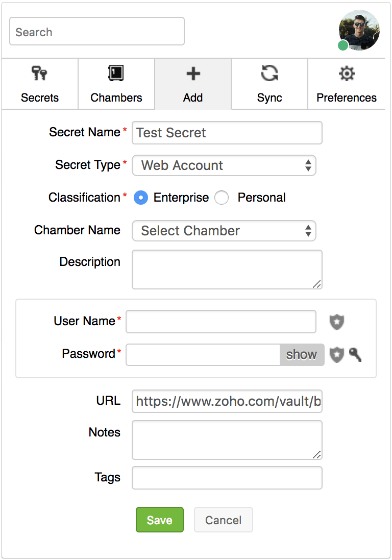Save the new secret
The height and width of the screenshot is (560, 392).
pyautogui.click(x=160, y=520)
